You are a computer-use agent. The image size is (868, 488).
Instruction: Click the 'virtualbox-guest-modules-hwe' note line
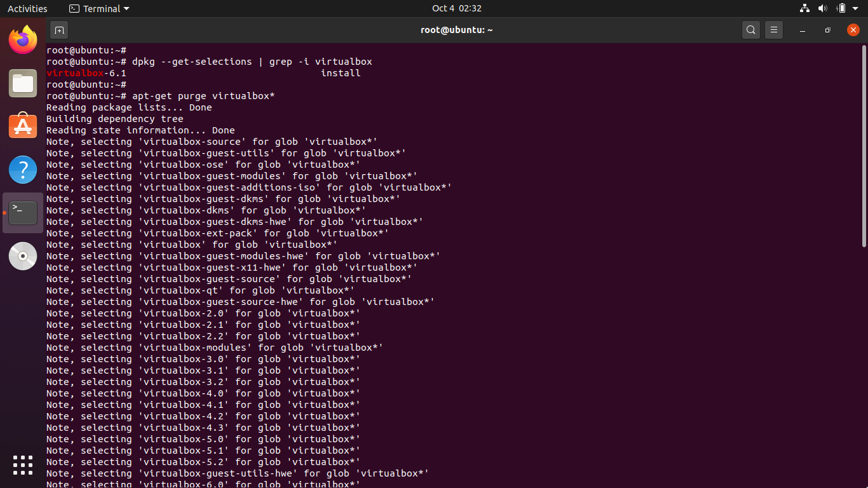click(x=243, y=256)
